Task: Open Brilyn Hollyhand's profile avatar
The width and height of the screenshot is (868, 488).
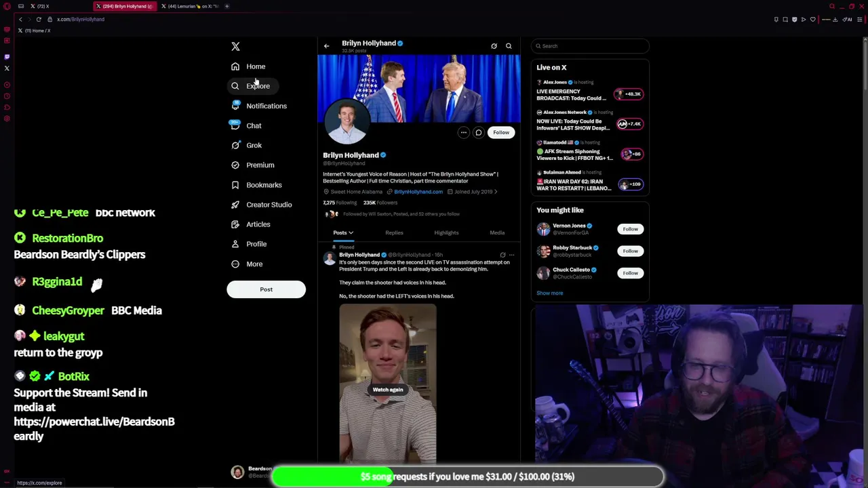Action: pos(347,121)
